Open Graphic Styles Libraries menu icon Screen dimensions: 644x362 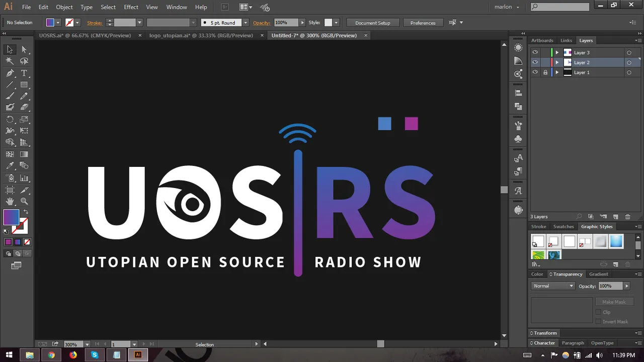pos(536,264)
